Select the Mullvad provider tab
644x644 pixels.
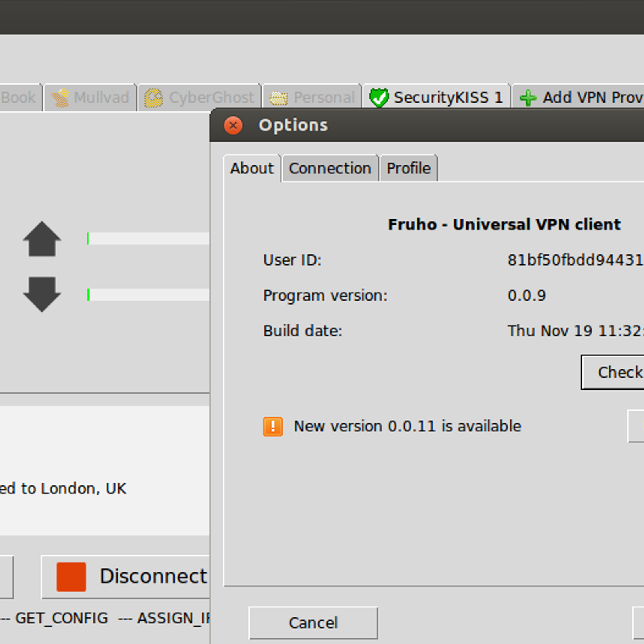click(x=91, y=97)
